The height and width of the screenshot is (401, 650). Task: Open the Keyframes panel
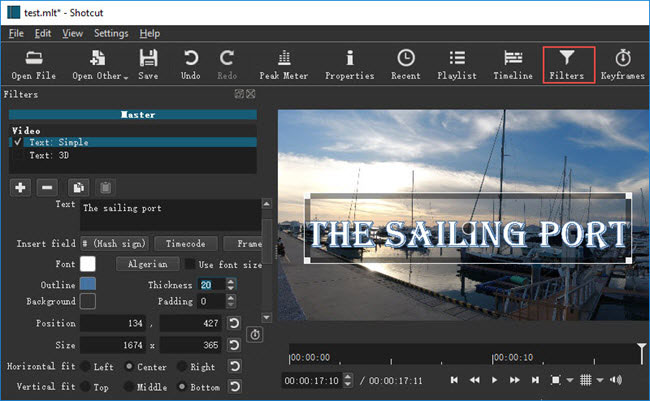(622, 64)
